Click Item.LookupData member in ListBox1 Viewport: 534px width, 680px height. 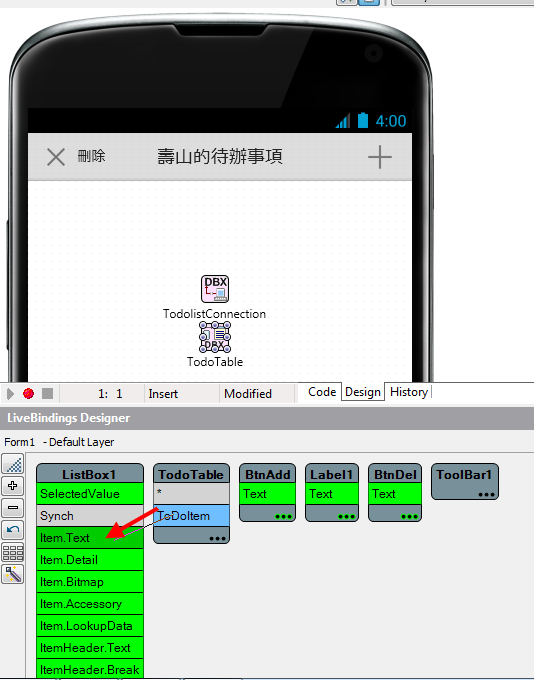90,626
